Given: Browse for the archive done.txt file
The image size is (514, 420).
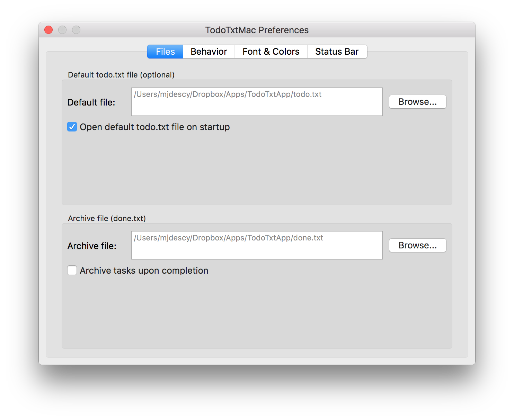Looking at the screenshot, I should pyautogui.click(x=417, y=245).
